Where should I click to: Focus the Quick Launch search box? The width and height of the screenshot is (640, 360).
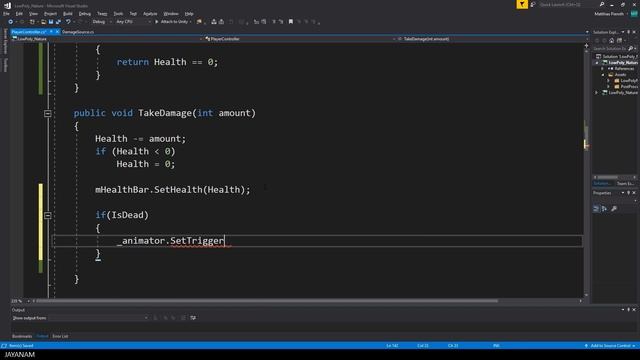(568, 4)
